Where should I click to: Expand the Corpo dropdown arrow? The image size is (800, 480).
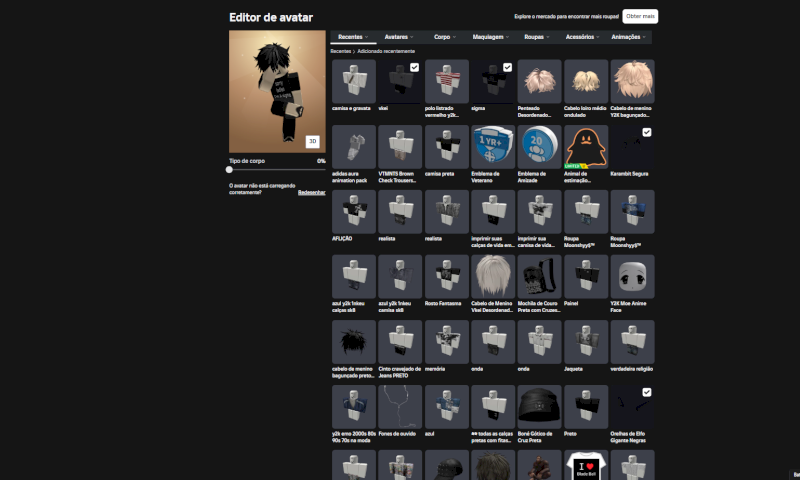(x=454, y=37)
